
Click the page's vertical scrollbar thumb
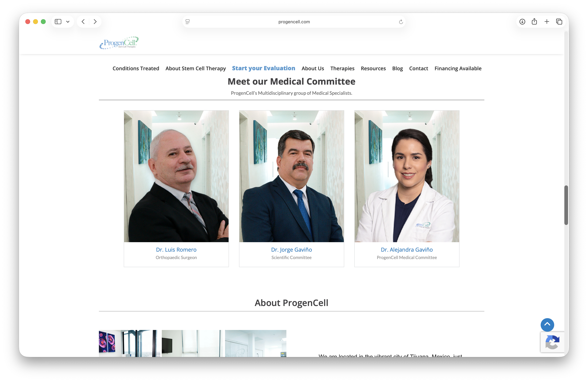click(566, 205)
